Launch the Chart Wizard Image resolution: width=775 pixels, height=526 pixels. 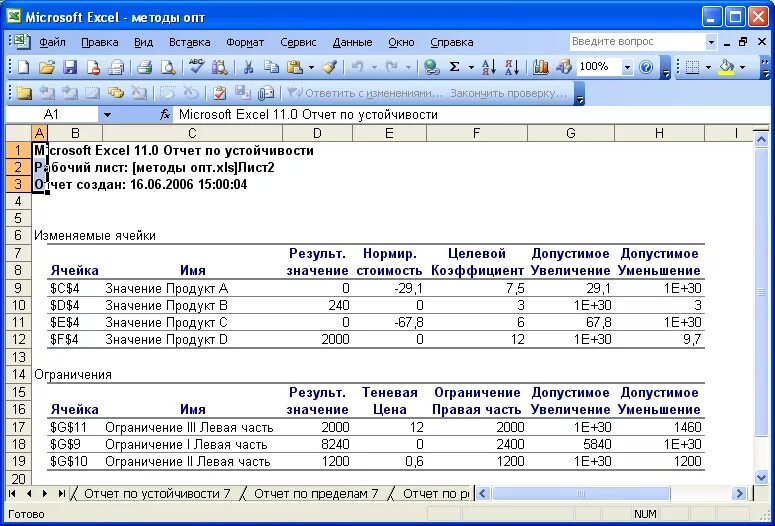pos(541,67)
